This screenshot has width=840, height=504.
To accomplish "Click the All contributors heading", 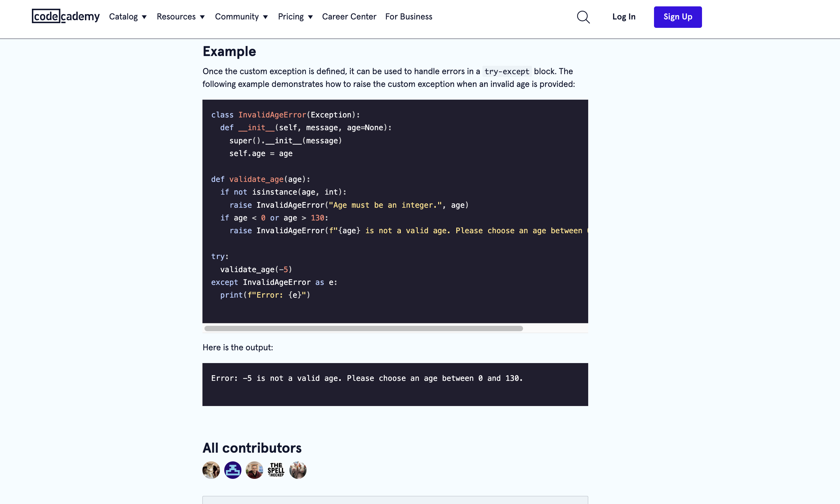I will (252, 448).
